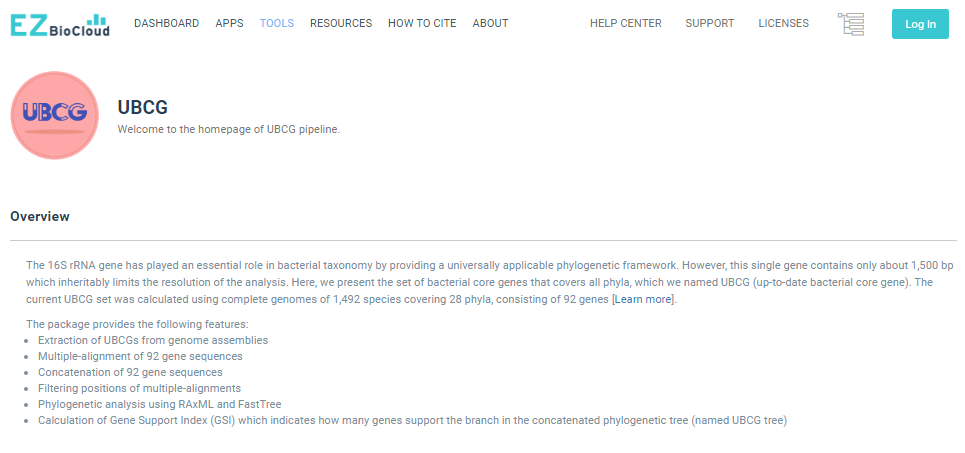This screenshot has height=453, width=965.
Task: Click the RAxML and FastTree bullet
Action: click(160, 404)
